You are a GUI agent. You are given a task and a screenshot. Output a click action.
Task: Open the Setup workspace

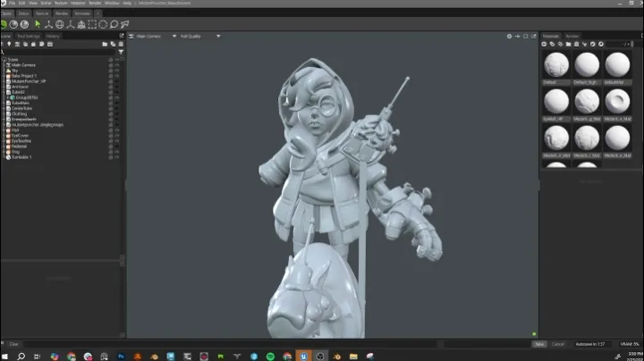pos(23,13)
